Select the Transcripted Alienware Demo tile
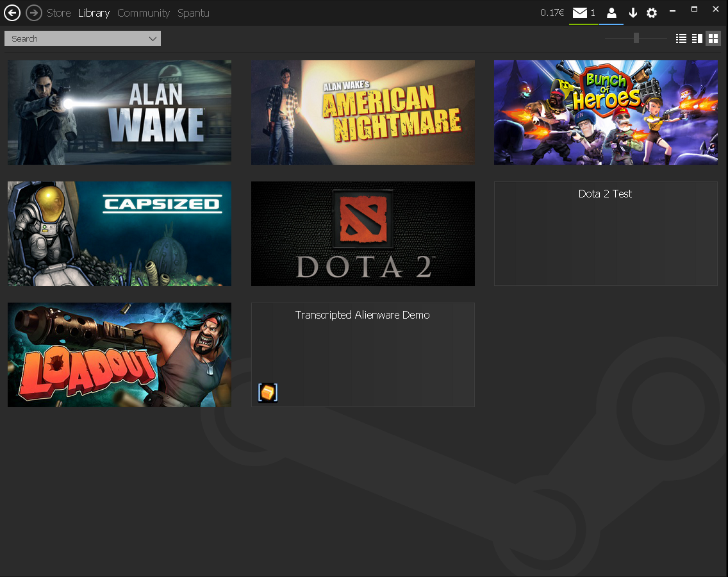This screenshot has width=728, height=577. [363, 355]
